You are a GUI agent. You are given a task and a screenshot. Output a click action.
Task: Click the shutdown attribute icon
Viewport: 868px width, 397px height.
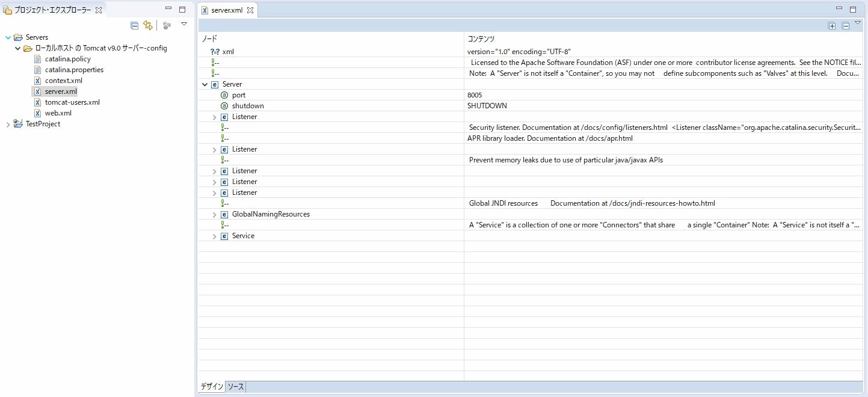pos(224,106)
